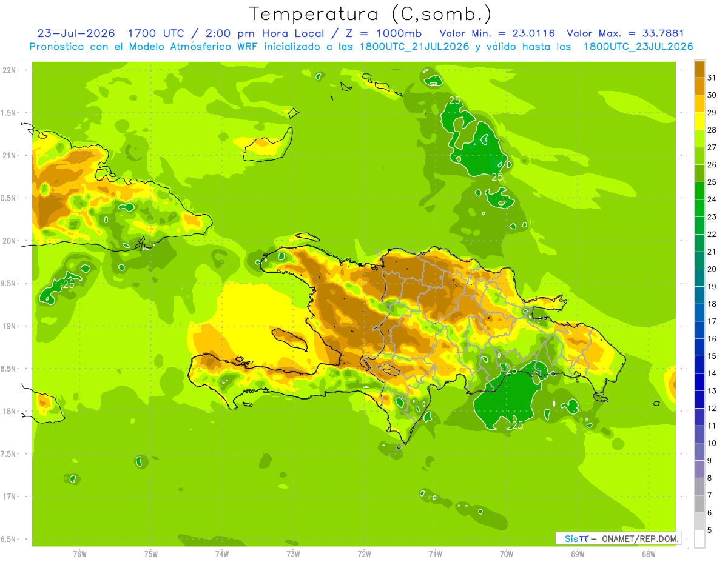Screen dimensions: 728x562
Task: Click latitude label '21N'
Action: (x=8, y=156)
